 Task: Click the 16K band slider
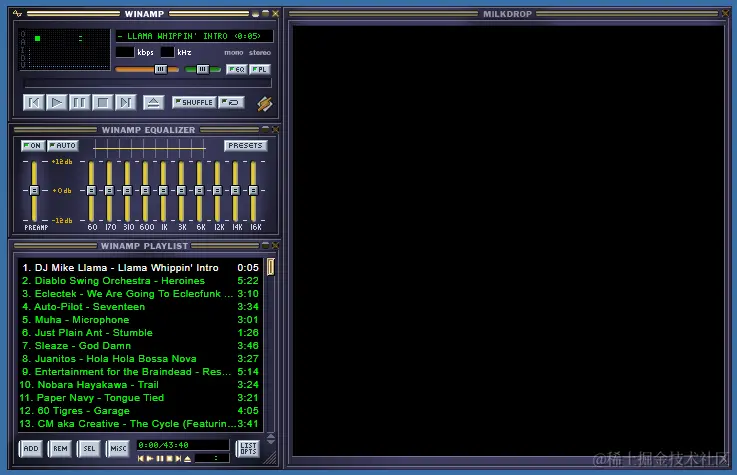pyautogui.click(x=253, y=190)
